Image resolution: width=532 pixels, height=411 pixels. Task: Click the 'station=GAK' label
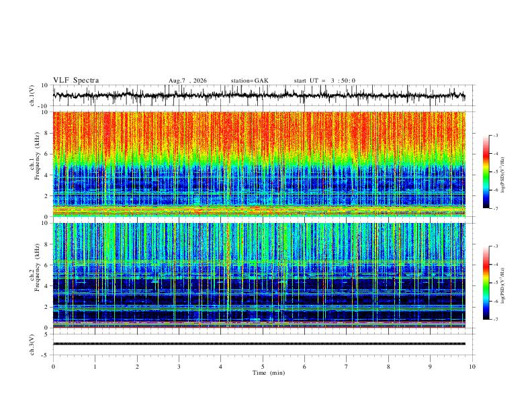(249, 81)
